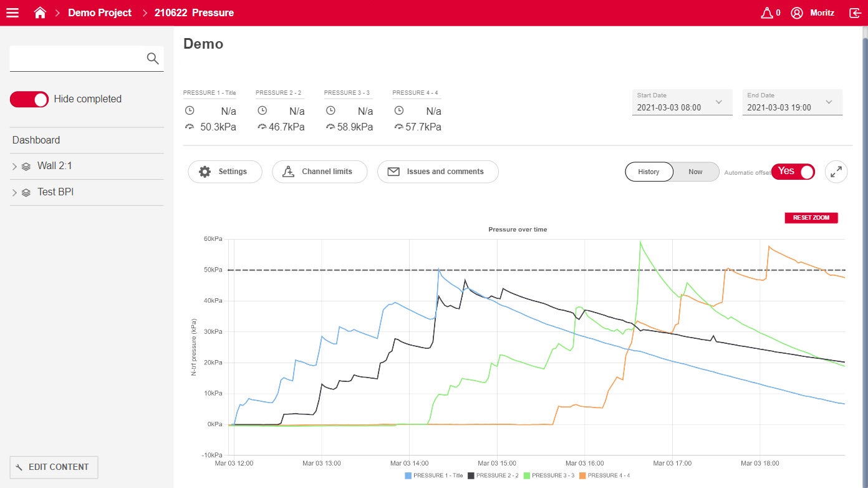Screen dimensions: 868x488
Task: Click the logout icon in header
Action: tap(855, 12)
